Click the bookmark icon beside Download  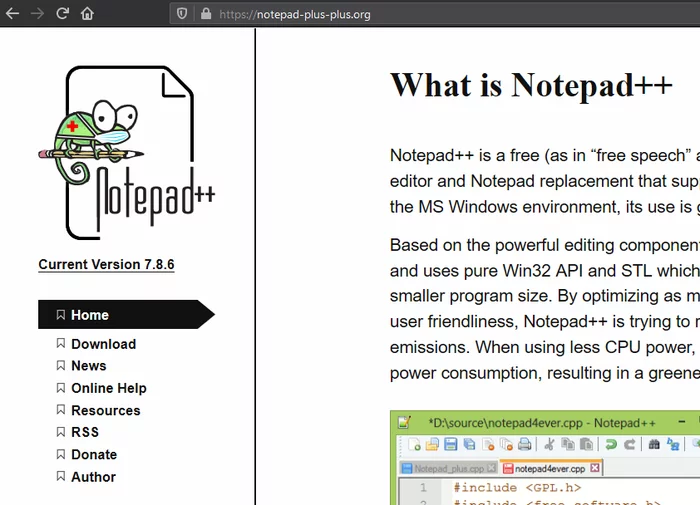coord(61,343)
